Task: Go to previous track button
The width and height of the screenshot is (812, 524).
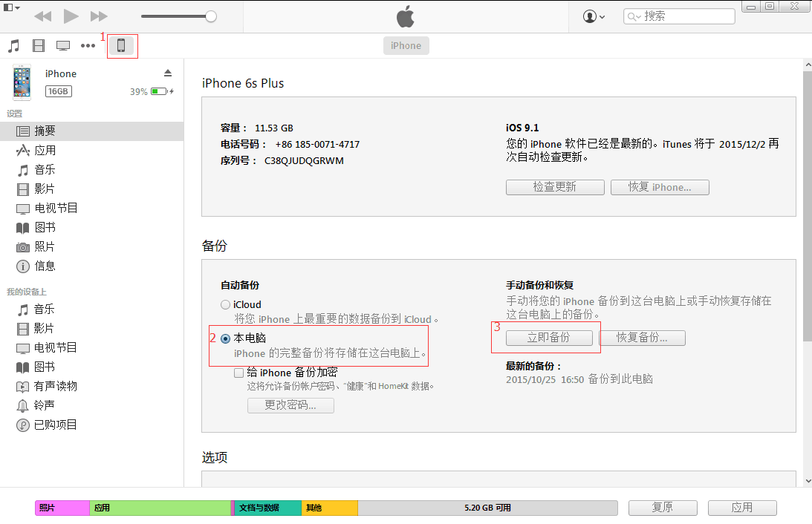Action: click(x=43, y=16)
